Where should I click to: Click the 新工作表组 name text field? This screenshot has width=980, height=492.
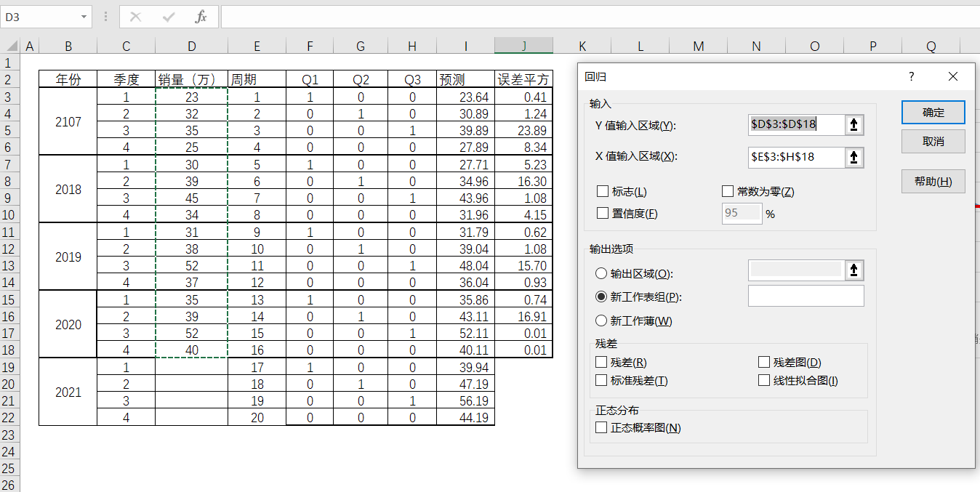(x=806, y=296)
